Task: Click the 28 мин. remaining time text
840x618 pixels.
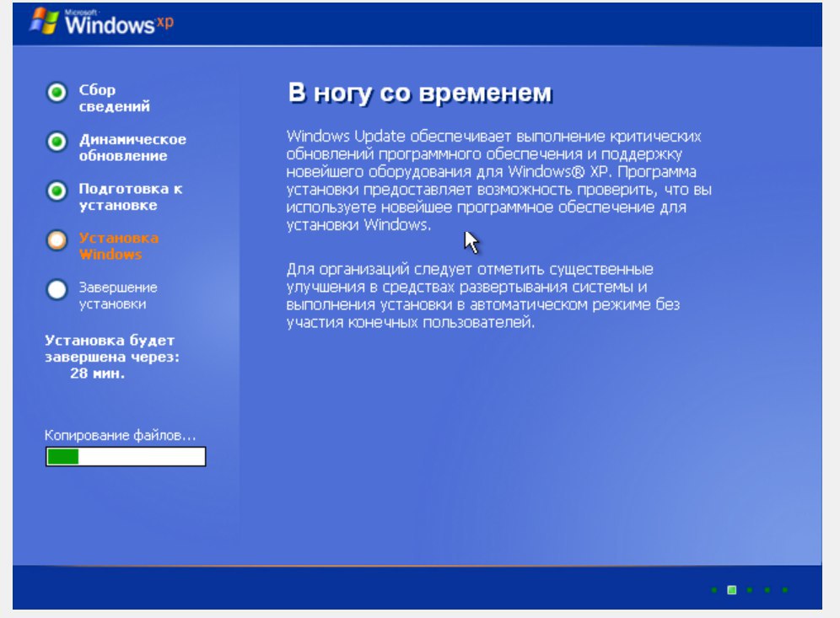Action: click(97, 373)
